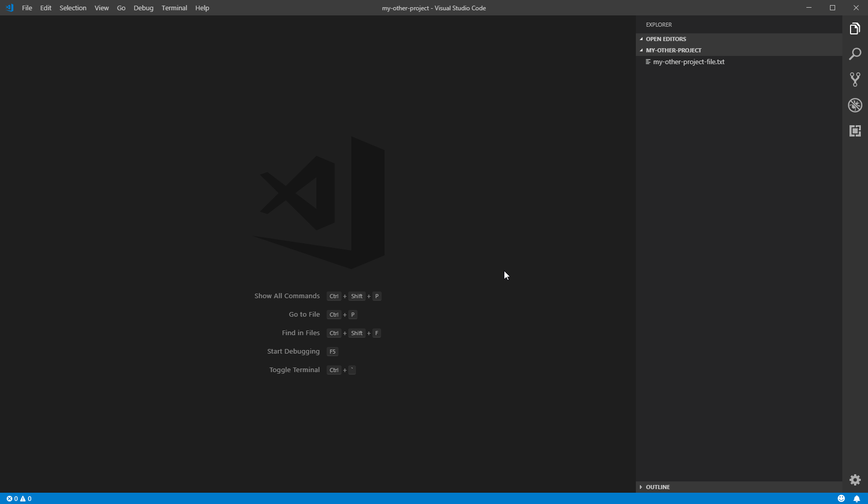Screen dimensions: 868x504
Task: Click the Start Debugging F5 keybinding badge
Action: tap(332, 352)
